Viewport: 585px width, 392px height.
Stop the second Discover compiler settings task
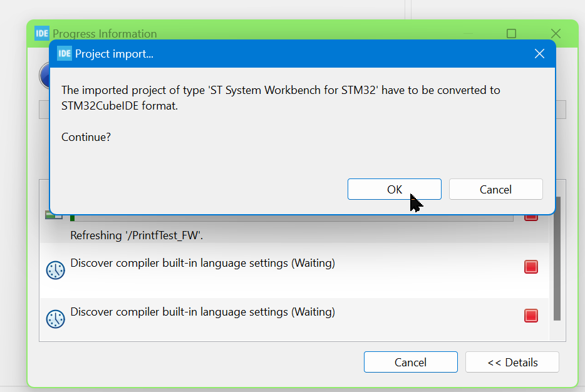[531, 316]
